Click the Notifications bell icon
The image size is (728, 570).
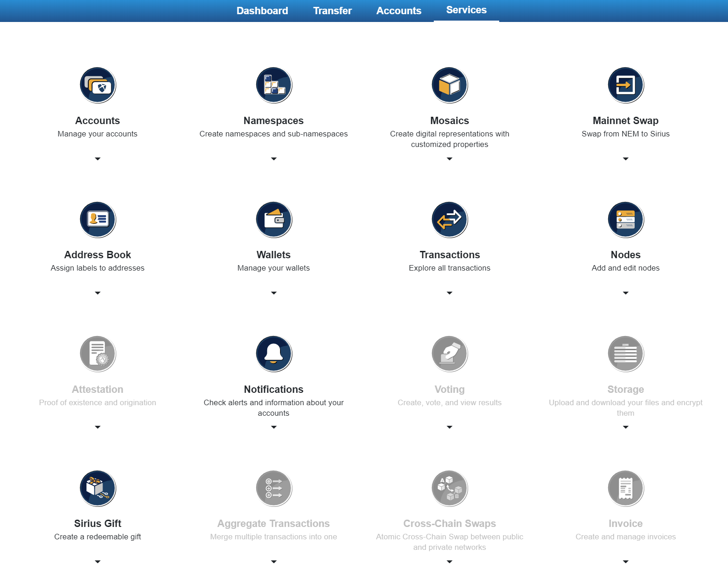274,353
